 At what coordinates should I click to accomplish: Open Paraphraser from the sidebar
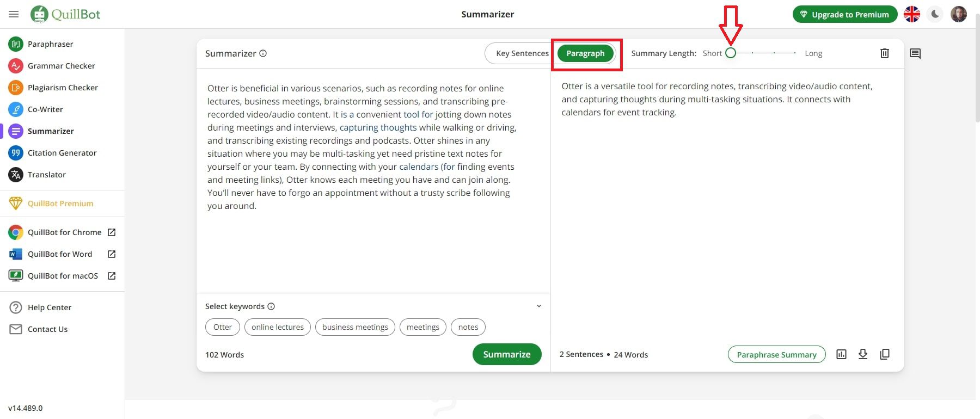point(50,44)
